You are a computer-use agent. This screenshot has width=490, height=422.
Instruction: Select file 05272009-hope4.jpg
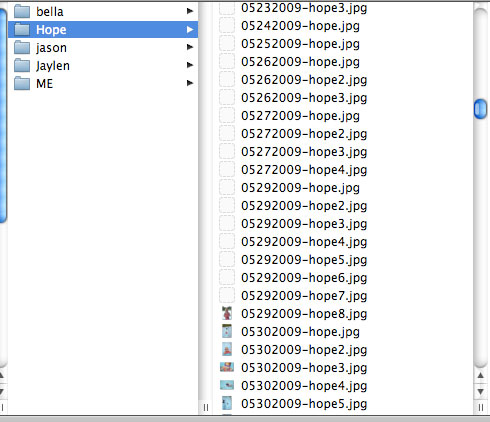click(x=304, y=170)
